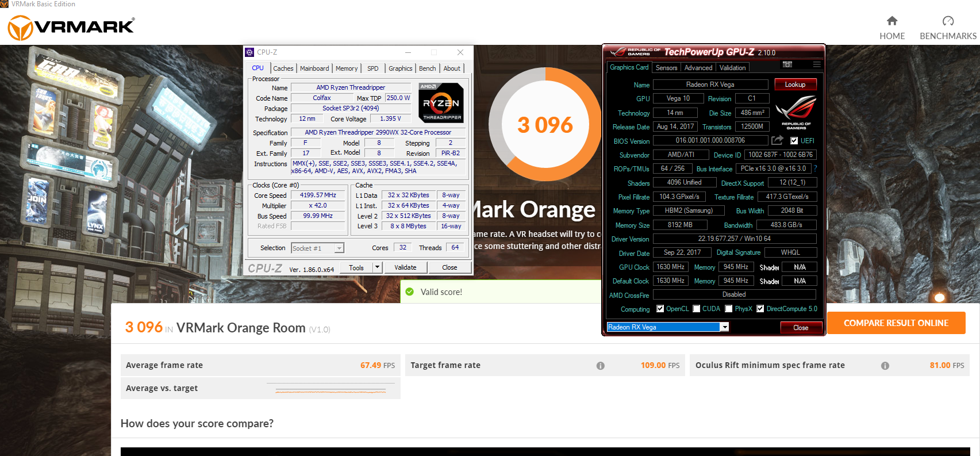Click the average frame rate value 67.49
Image resolution: width=980 pixels, height=456 pixels.
coord(371,365)
